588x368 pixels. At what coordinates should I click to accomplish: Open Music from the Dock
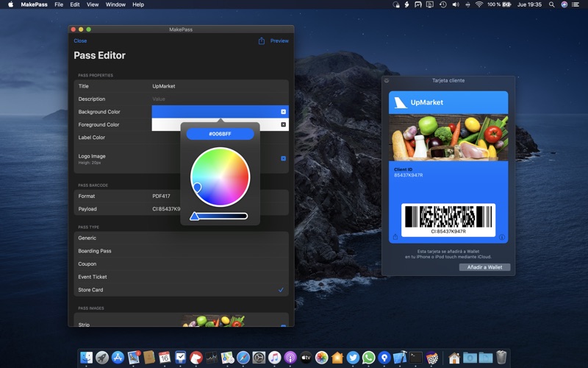274,358
